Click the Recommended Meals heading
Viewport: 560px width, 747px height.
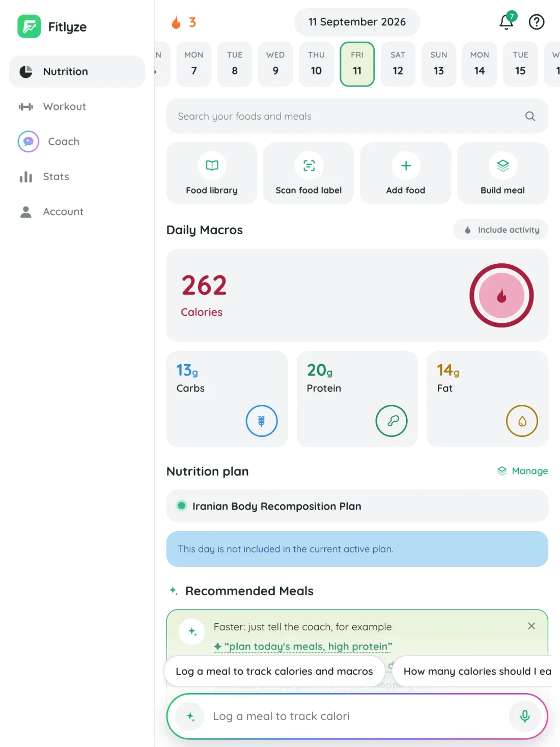click(249, 591)
